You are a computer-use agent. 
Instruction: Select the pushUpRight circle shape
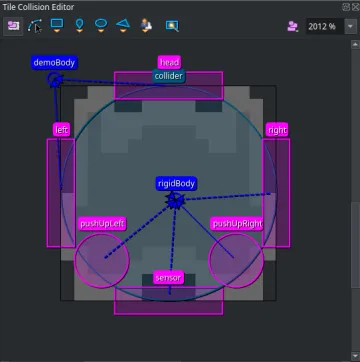[236, 261]
